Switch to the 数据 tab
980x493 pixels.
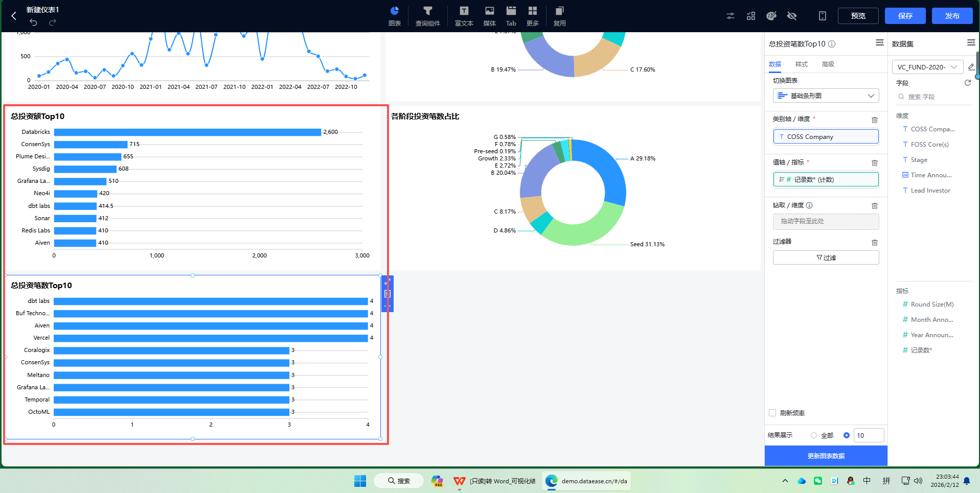coord(775,64)
